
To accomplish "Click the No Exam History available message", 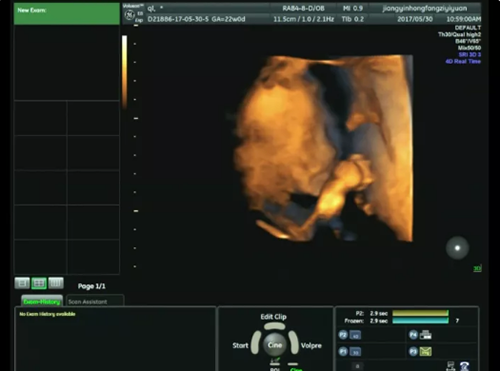I will point(47,314).
